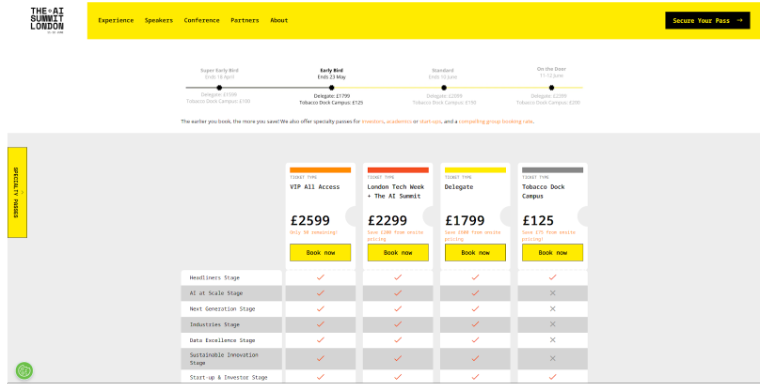The width and height of the screenshot is (764, 386).
Task: Click the 'Early Bird Ends 23 May' label
Action: pyautogui.click(x=332, y=74)
